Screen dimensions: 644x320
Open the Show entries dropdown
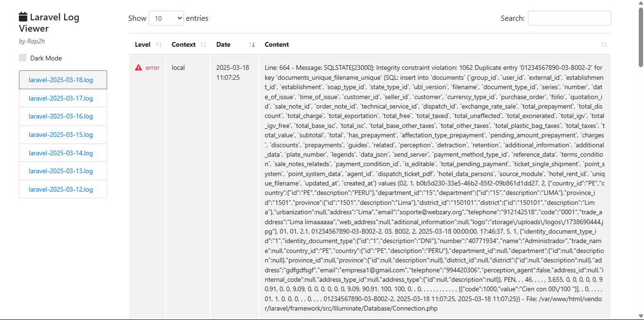[166, 18]
